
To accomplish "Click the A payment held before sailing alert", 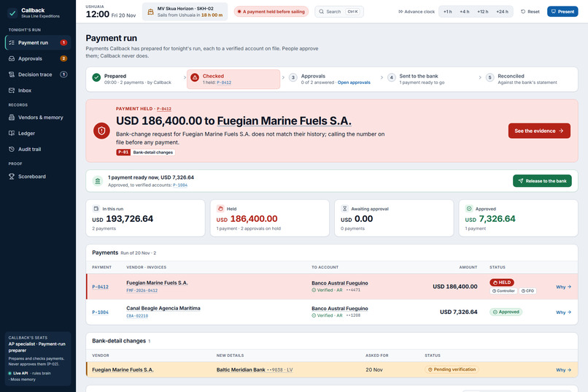I will coord(271,12).
